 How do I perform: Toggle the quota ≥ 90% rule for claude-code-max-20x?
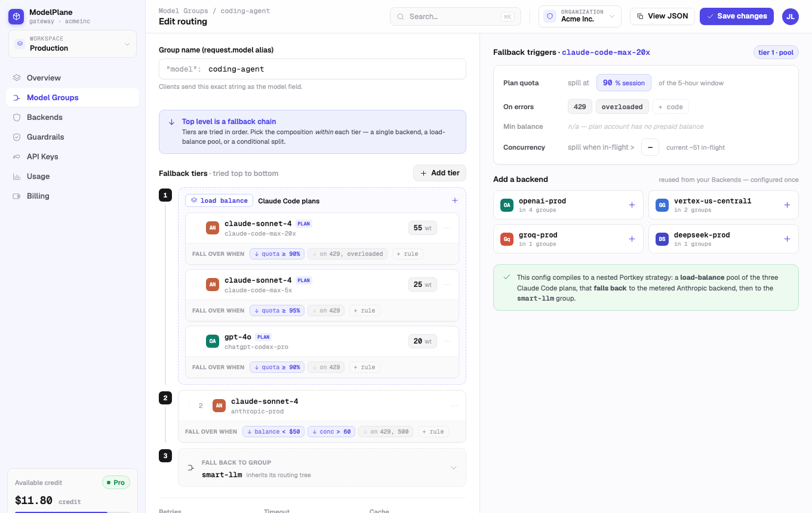click(x=277, y=254)
